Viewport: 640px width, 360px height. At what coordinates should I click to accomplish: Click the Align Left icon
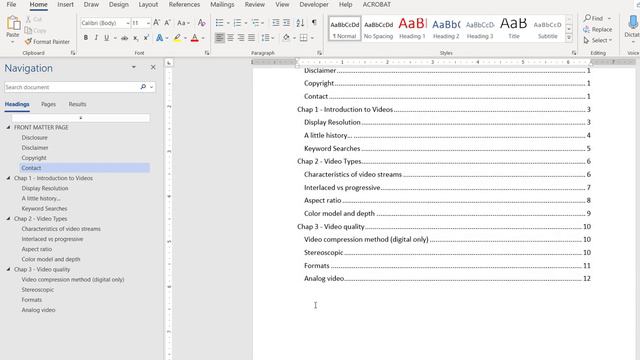pos(220,38)
